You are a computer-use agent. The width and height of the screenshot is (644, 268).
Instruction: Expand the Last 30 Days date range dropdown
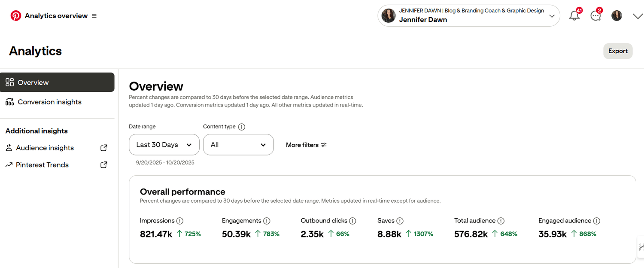tap(164, 145)
